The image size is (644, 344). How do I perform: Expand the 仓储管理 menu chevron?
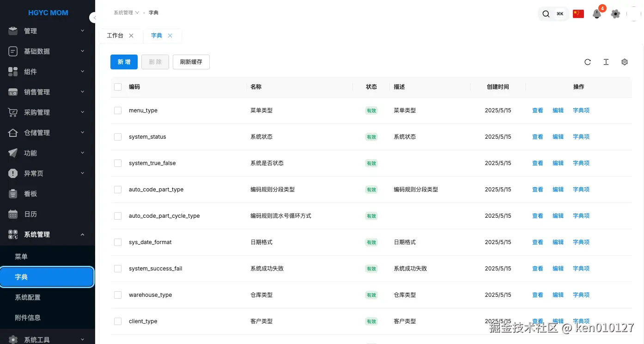click(x=83, y=133)
